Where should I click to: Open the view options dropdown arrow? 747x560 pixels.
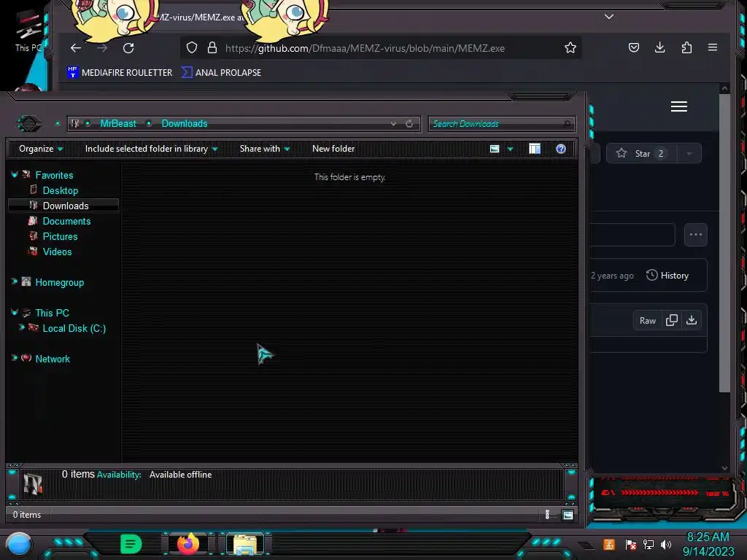point(510,149)
